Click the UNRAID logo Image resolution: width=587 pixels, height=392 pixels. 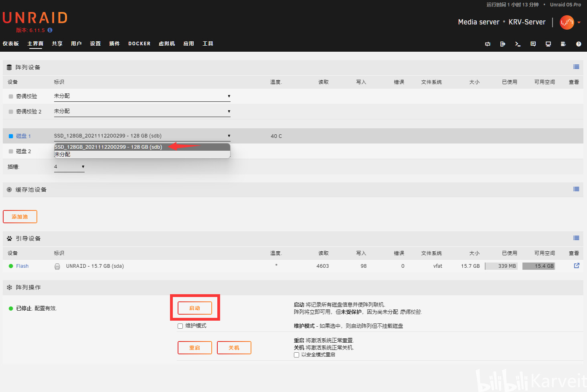click(35, 18)
